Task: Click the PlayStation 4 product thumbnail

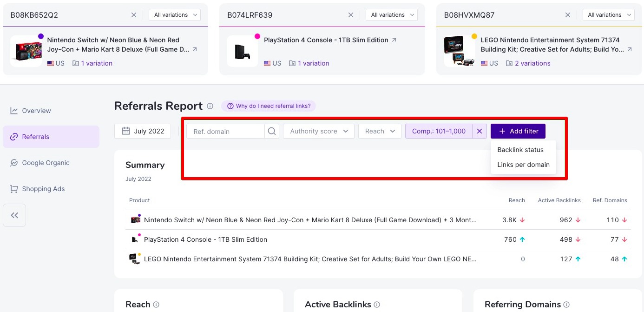Action: [243, 51]
